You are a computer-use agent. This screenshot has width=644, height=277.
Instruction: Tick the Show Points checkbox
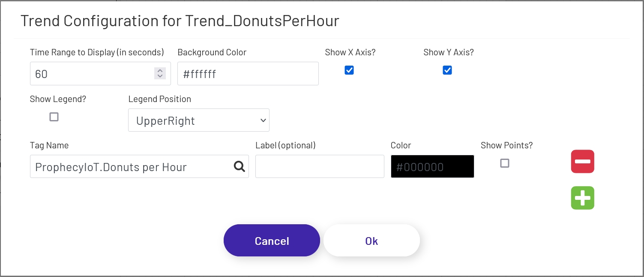click(x=505, y=163)
